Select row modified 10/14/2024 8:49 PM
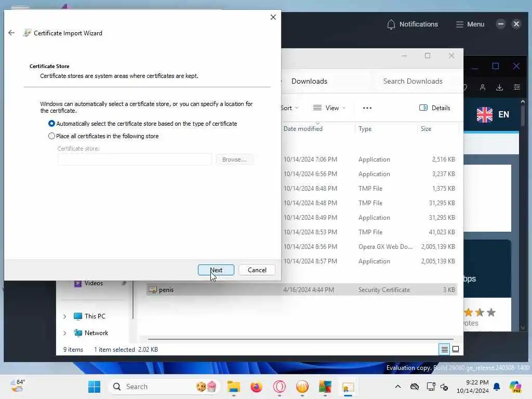 [370, 218]
